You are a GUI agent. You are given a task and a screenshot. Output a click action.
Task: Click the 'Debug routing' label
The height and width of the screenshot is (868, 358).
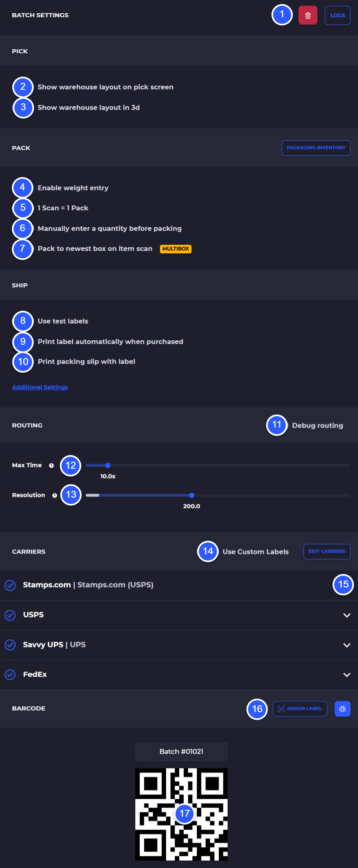(317, 426)
